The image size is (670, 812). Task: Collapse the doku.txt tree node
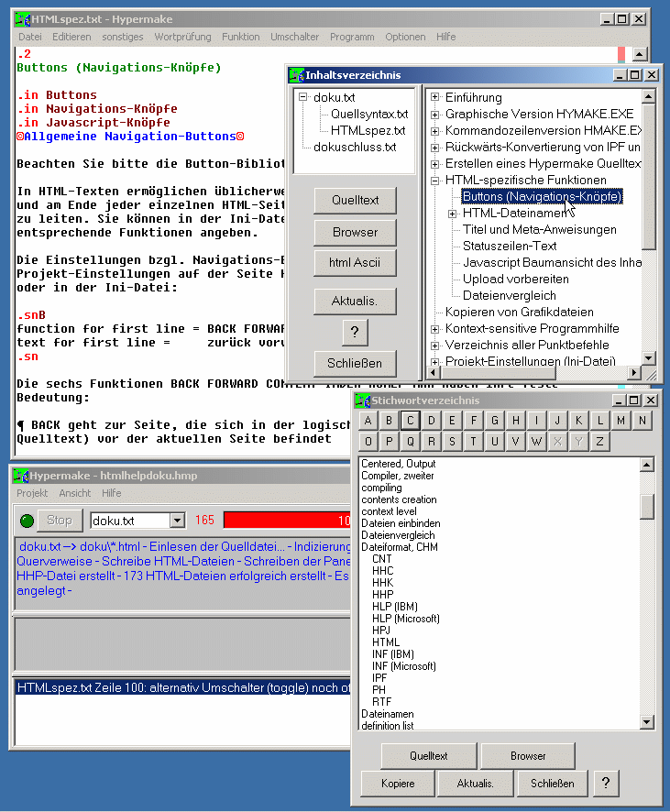302,97
